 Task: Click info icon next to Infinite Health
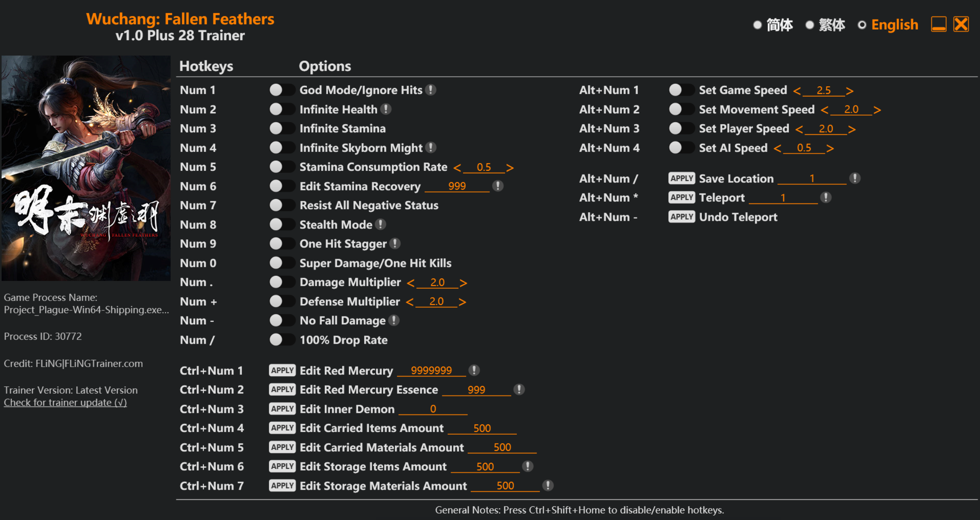click(386, 109)
